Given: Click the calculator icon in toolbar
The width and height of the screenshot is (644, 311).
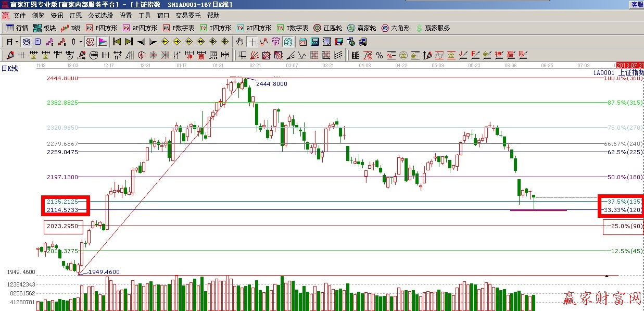Looking at the screenshot, I should [315, 42].
